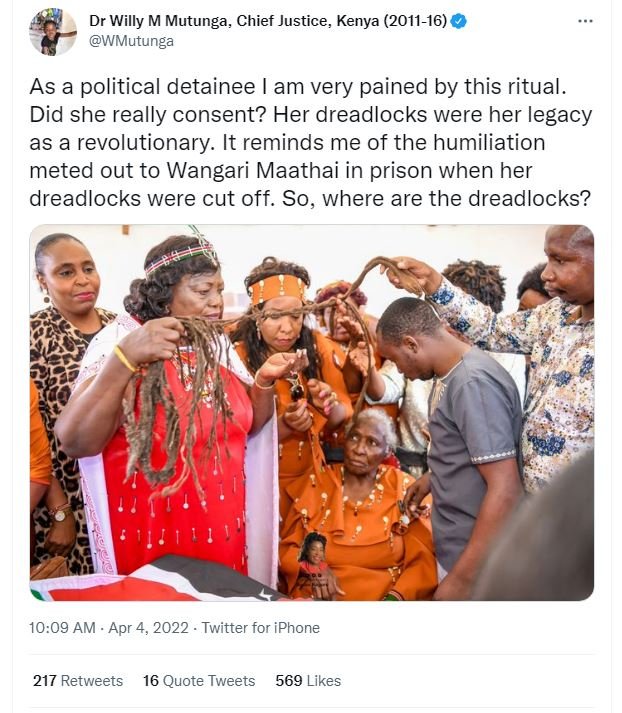Viewport: 622px width, 713px height.
Task: Open the Twitter for iPhone source link
Action: coord(261,628)
